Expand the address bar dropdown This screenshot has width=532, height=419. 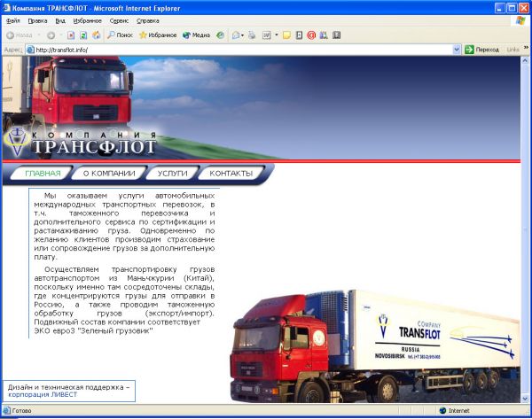click(457, 50)
